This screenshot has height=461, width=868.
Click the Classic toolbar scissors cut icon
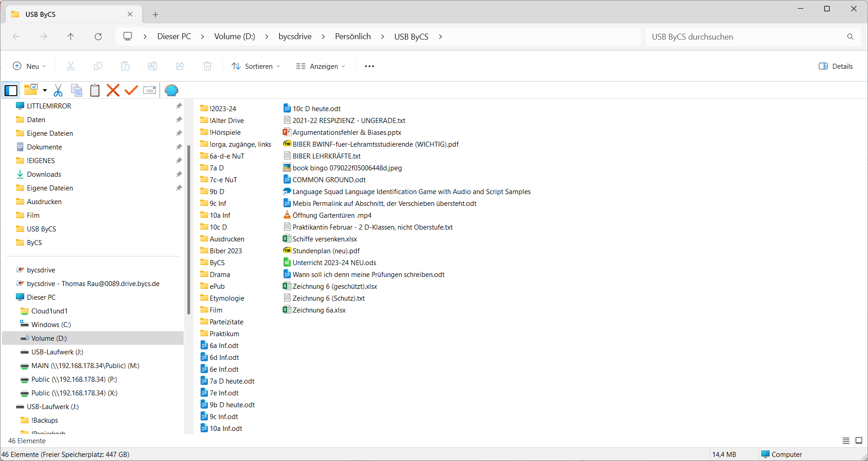click(58, 90)
